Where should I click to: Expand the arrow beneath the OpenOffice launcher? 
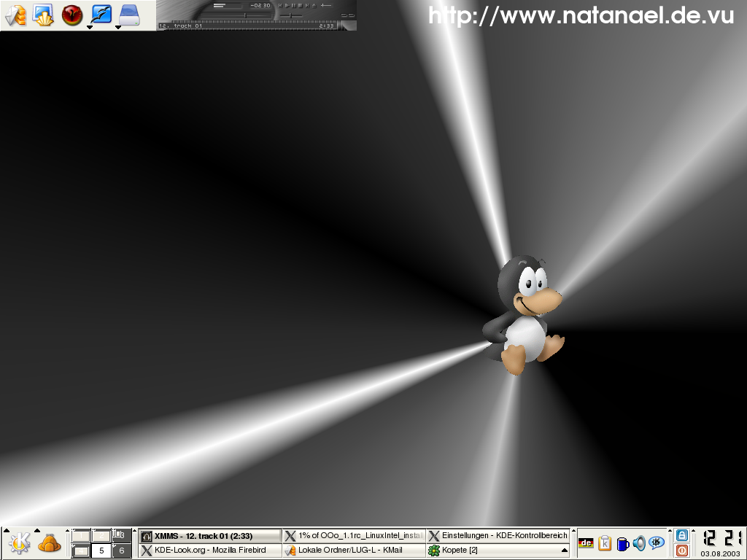click(x=90, y=28)
